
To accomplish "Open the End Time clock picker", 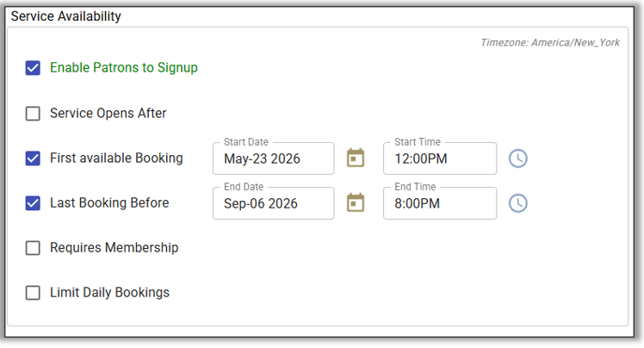I will tap(517, 203).
